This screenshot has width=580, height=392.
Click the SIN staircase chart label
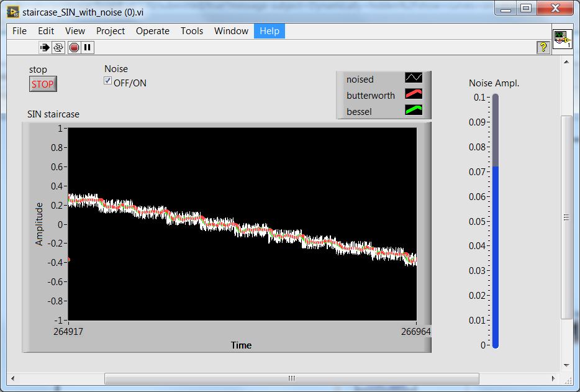click(x=53, y=114)
